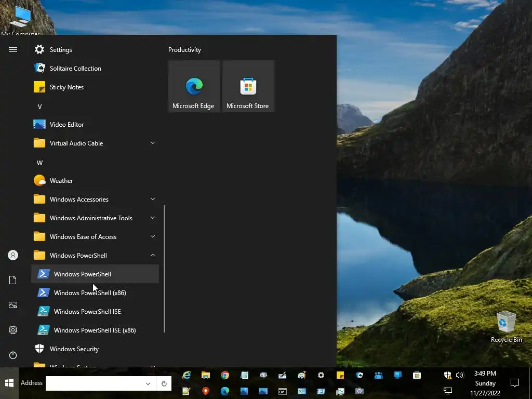
Task: Open Google Chrome from the taskbar
Action: (x=225, y=375)
